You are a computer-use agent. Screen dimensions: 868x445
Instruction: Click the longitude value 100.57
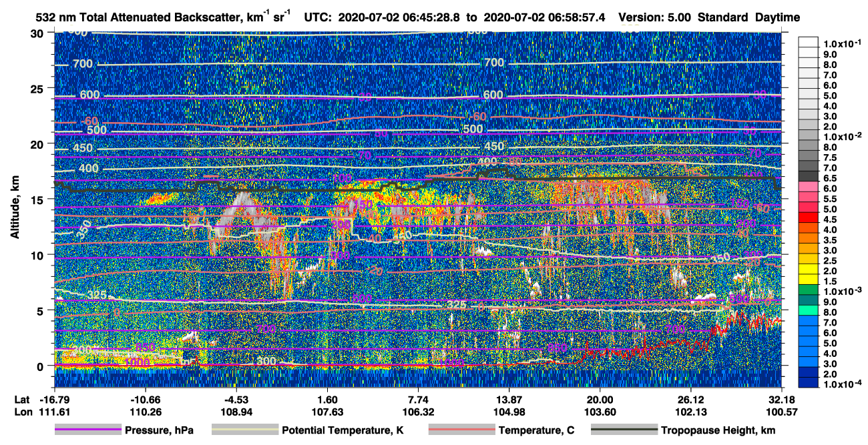(x=781, y=412)
